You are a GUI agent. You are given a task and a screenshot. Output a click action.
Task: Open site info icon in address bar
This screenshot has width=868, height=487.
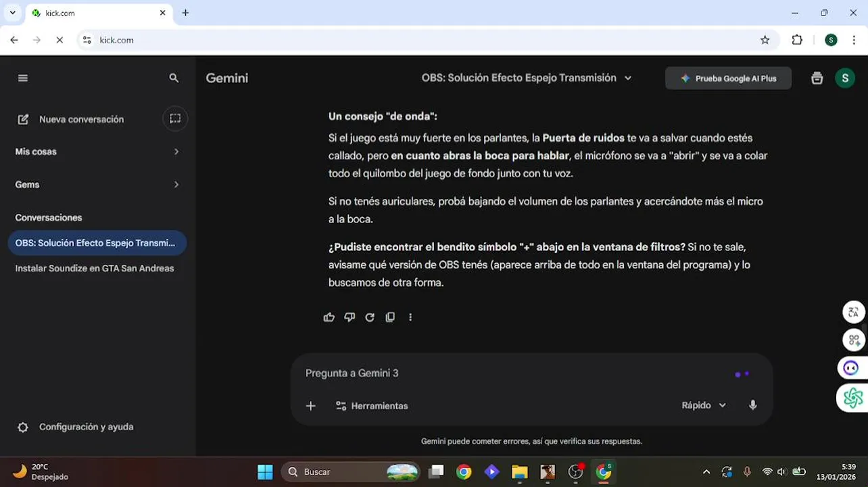(87, 40)
